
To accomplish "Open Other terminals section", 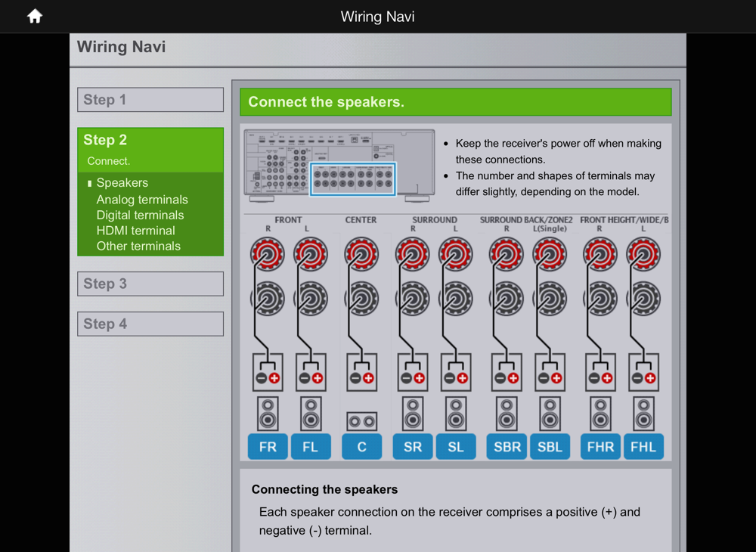I will coord(138,246).
